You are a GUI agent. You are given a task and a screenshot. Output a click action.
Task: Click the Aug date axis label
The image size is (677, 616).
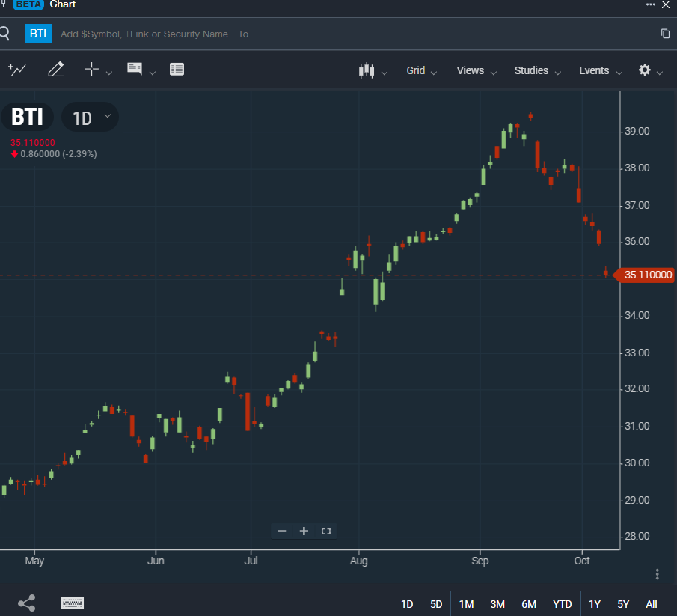pos(359,561)
